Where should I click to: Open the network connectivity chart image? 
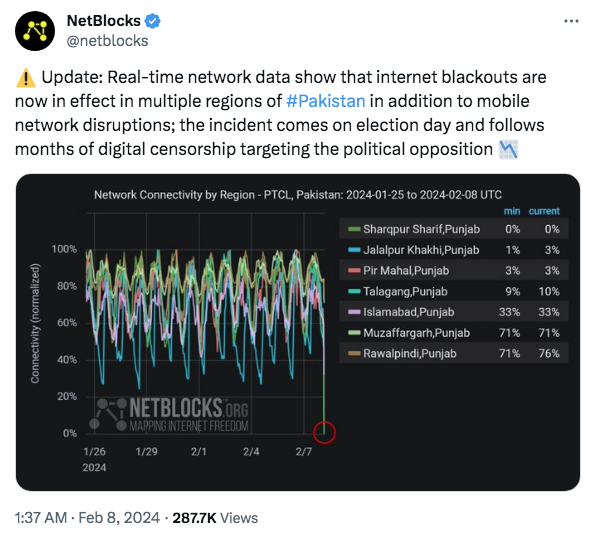pos(298,332)
